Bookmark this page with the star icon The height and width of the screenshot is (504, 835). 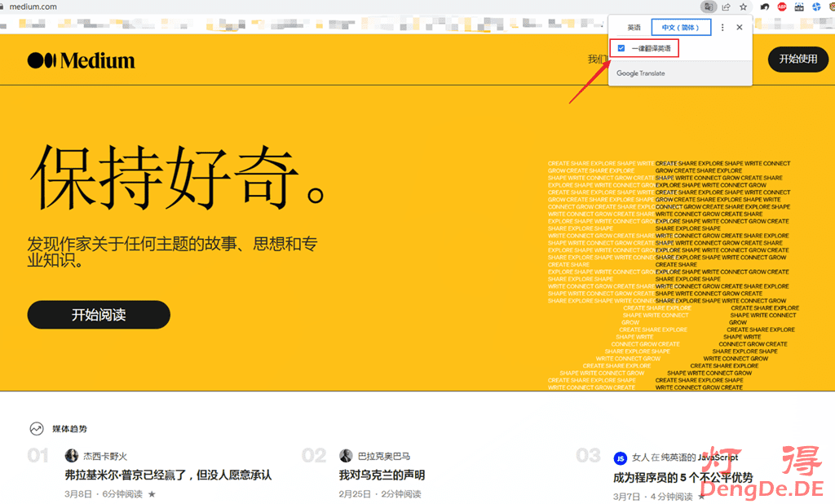pyautogui.click(x=742, y=7)
